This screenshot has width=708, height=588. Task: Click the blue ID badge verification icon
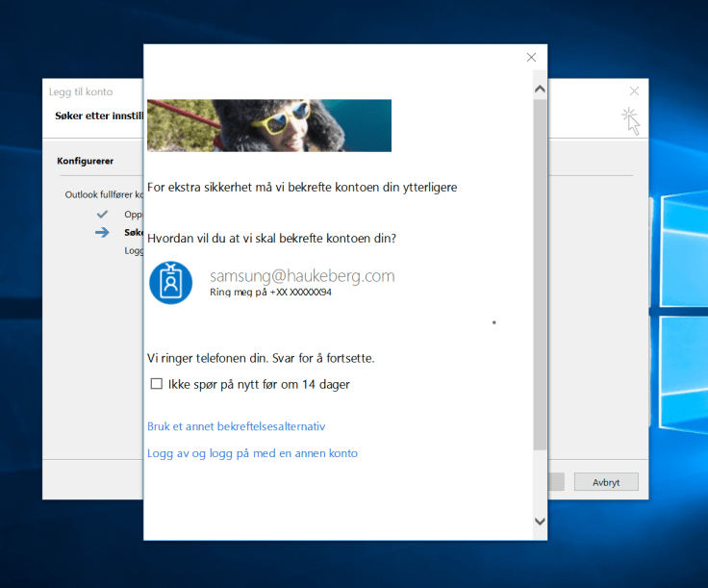(170, 283)
